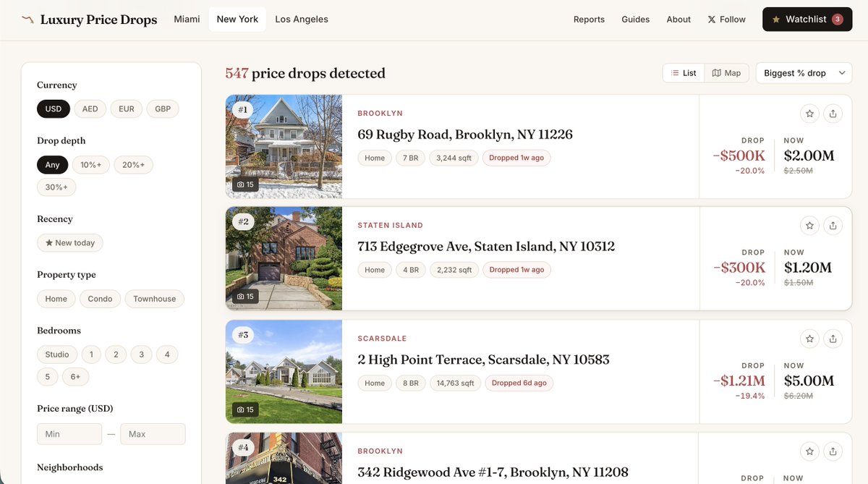Image resolution: width=868 pixels, height=484 pixels.
Task: Open 2 High Point Terrace, Scarsdale listing title
Action: (x=483, y=360)
